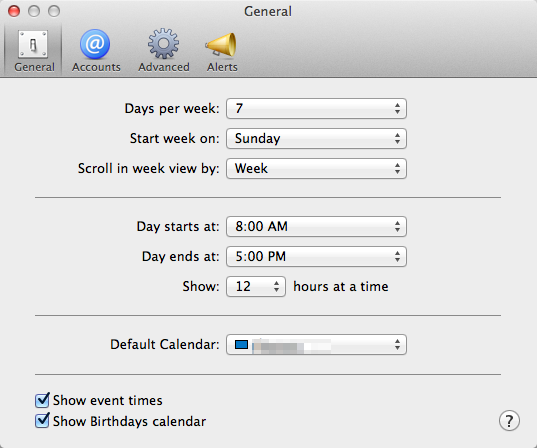Viewport: 537px width, 448px height.
Task: Click the blue calendar color square
Action: pos(241,344)
